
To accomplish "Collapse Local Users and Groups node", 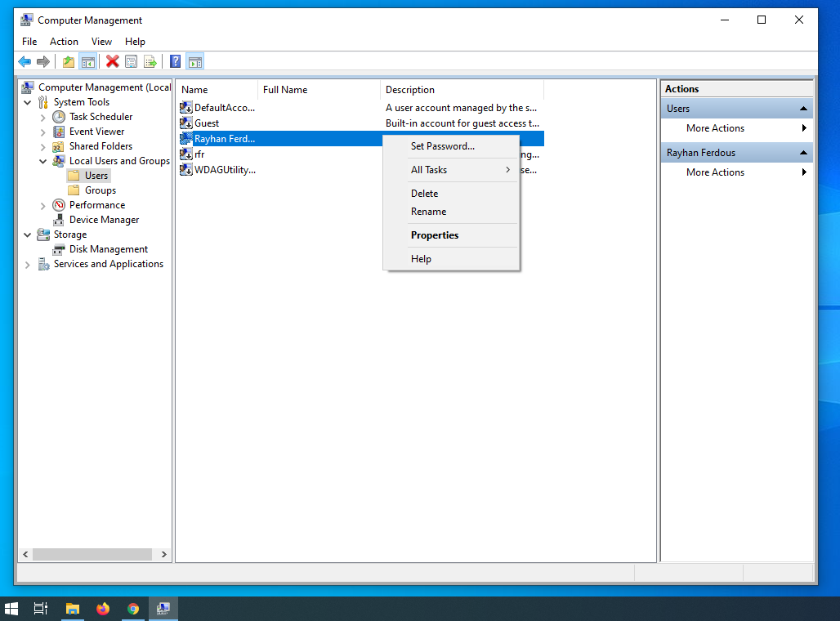I will 42,161.
